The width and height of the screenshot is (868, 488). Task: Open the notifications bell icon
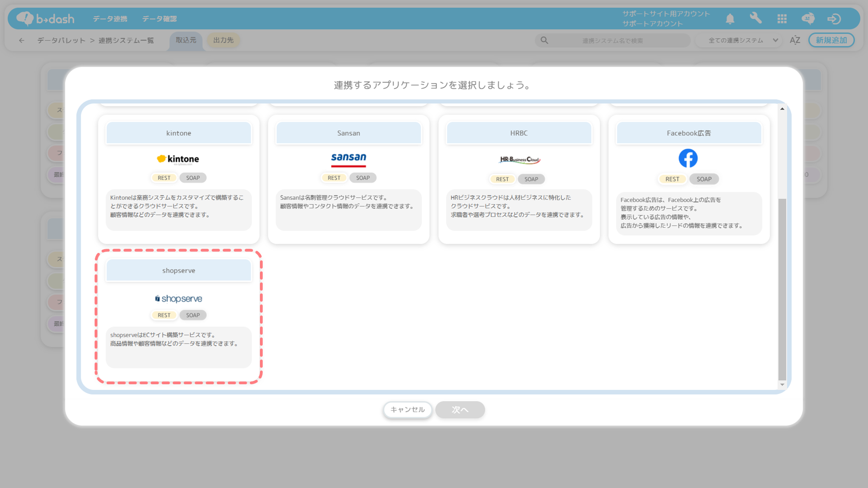[730, 19]
